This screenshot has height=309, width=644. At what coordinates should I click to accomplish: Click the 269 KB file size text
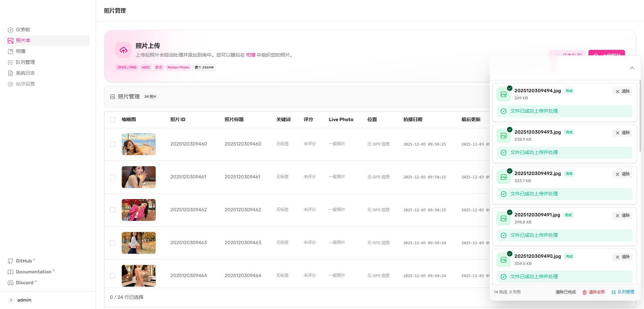[x=521, y=98]
